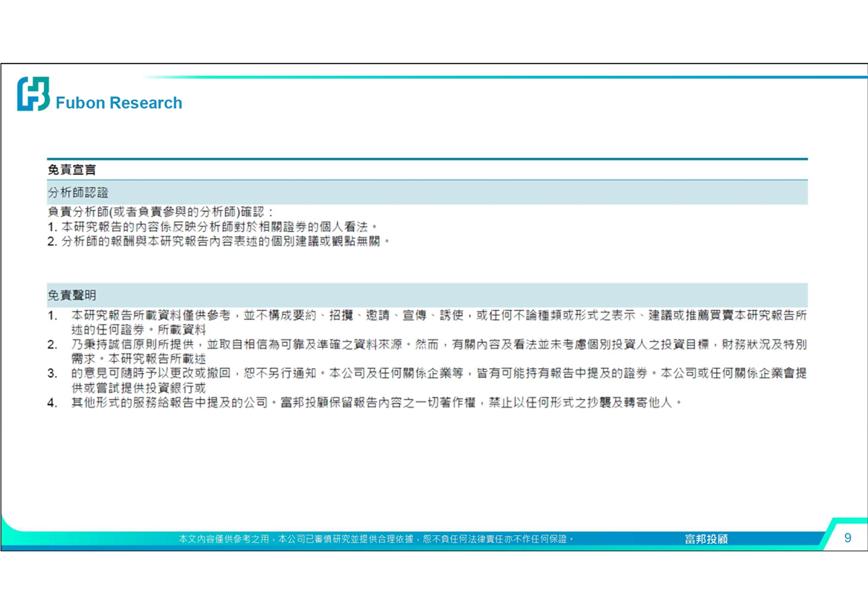Click page number 9 in the footer
This screenshot has height=614, width=868.
(847, 538)
